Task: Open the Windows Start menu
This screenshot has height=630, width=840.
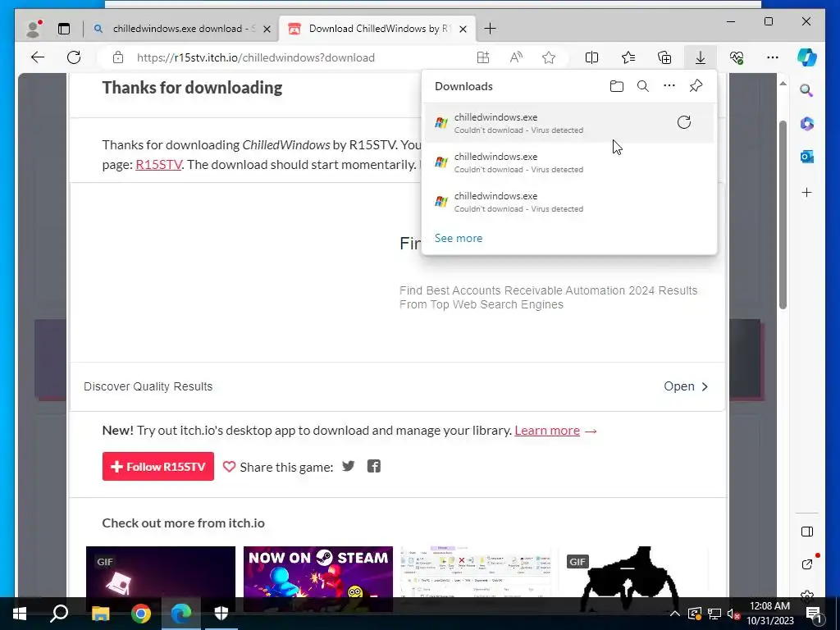Action: [x=20, y=614]
